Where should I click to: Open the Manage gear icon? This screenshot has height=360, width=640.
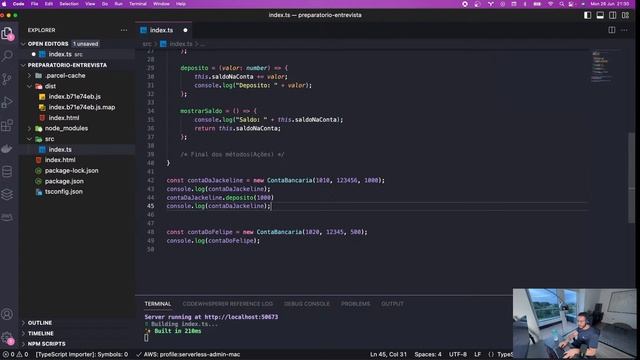pyautogui.click(x=7, y=338)
